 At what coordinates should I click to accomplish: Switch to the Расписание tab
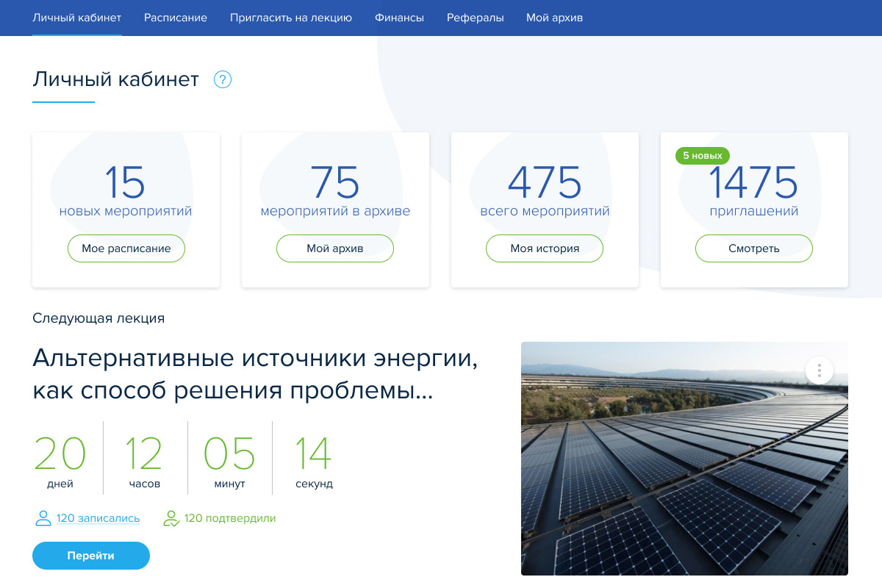click(x=176, y=18)
